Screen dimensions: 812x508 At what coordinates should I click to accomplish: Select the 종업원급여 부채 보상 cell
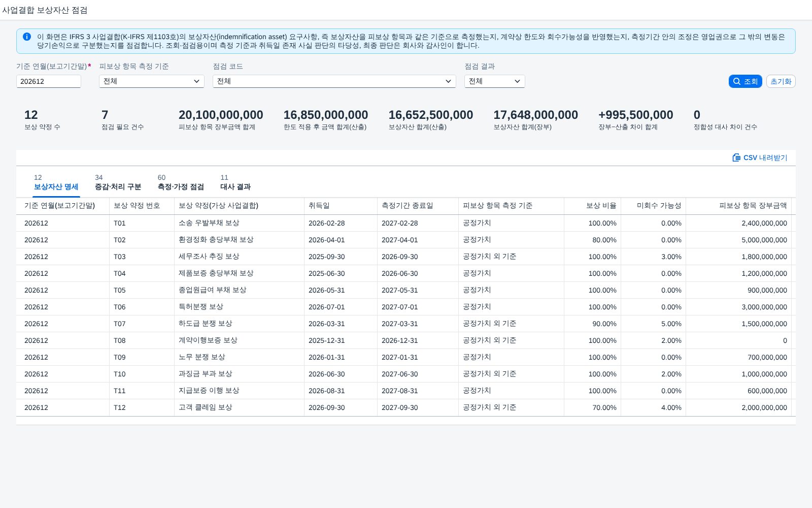coord(240,290)
